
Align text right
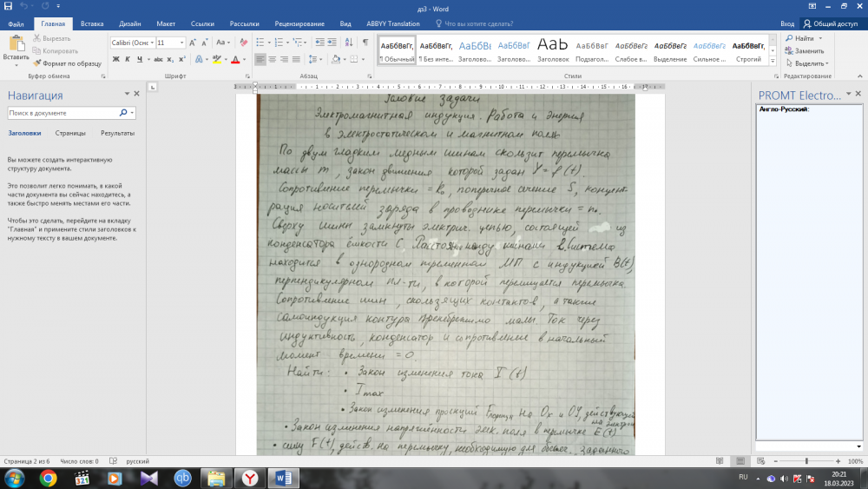point(284,59)
